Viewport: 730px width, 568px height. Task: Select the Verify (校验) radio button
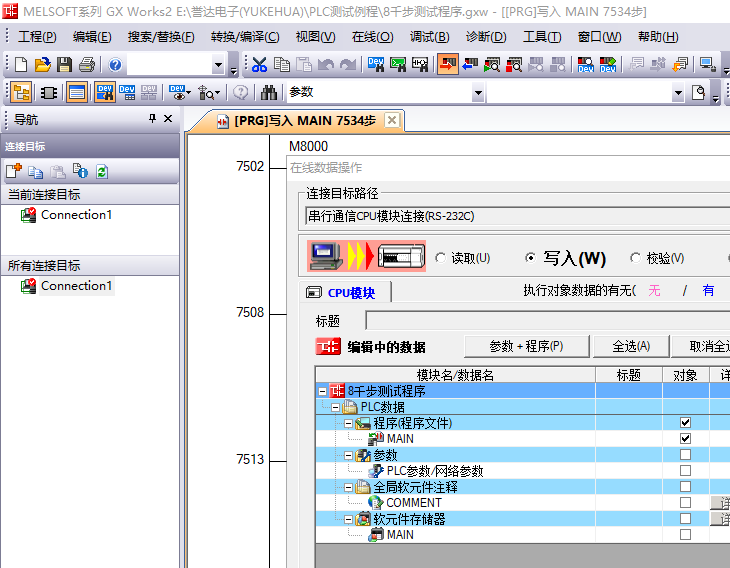tap(635, 257)
